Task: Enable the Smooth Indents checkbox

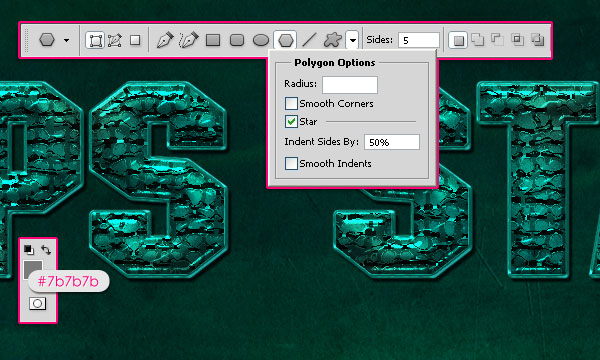Action: (x=291, y=163)
